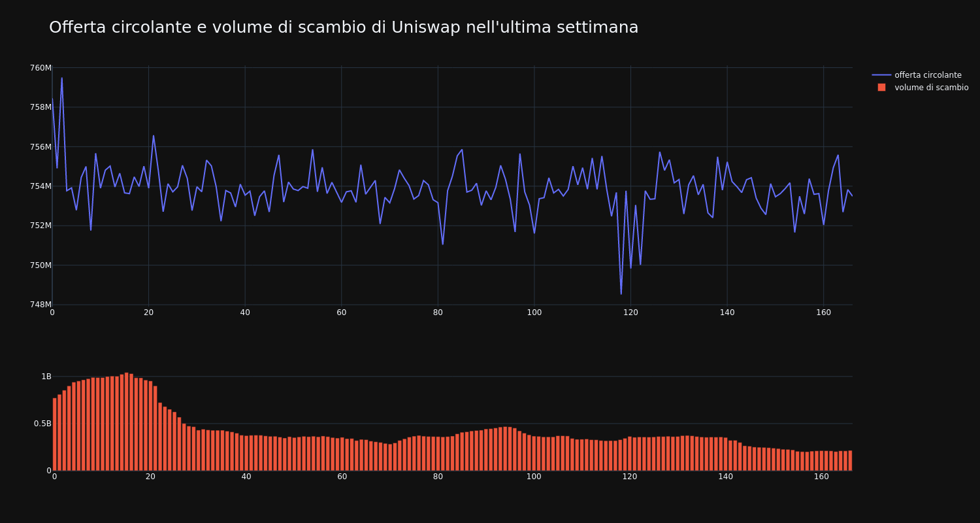This screenshot has width=980, height=523.
Task: Click the 758M y-axis label
Action: click(41, 107)
